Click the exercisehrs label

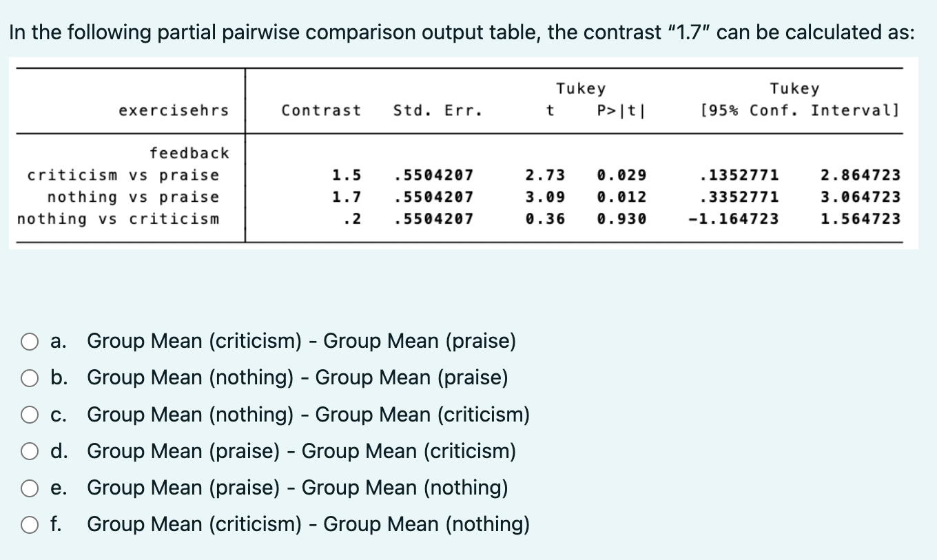click(x=174, y=110)
